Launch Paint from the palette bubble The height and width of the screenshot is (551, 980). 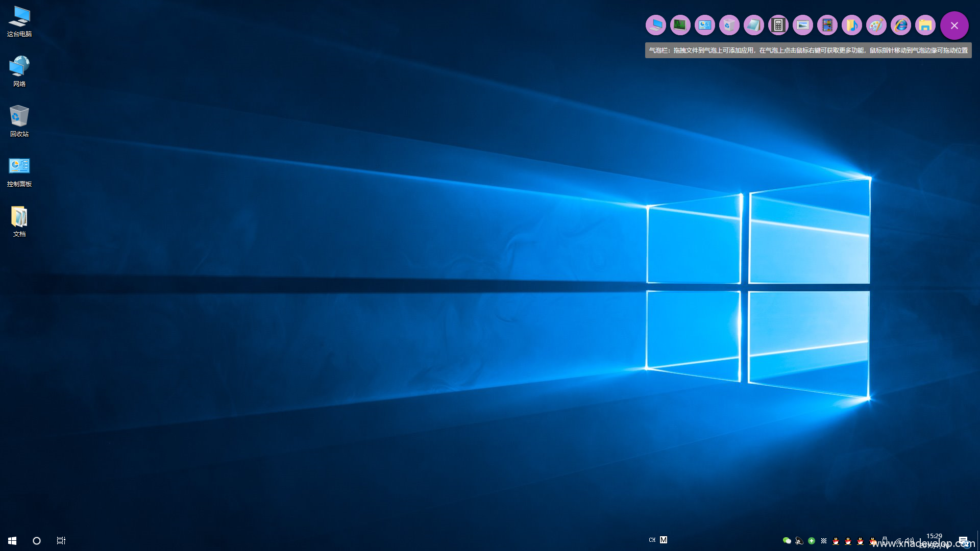[x=876, y=25]
